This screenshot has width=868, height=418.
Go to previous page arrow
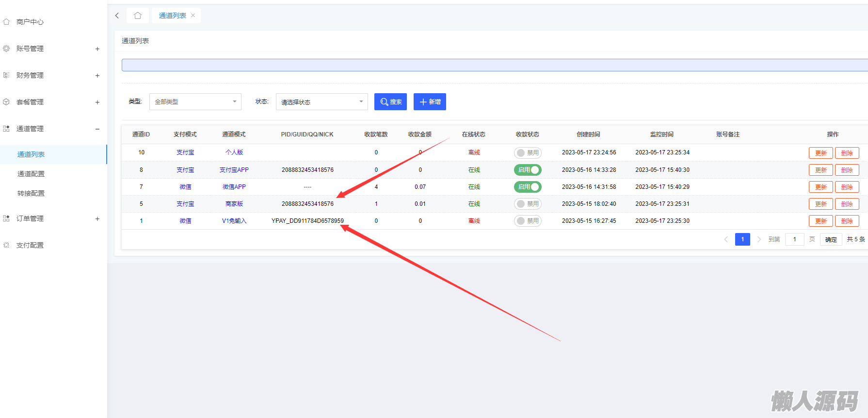click(x=726, y=239)
